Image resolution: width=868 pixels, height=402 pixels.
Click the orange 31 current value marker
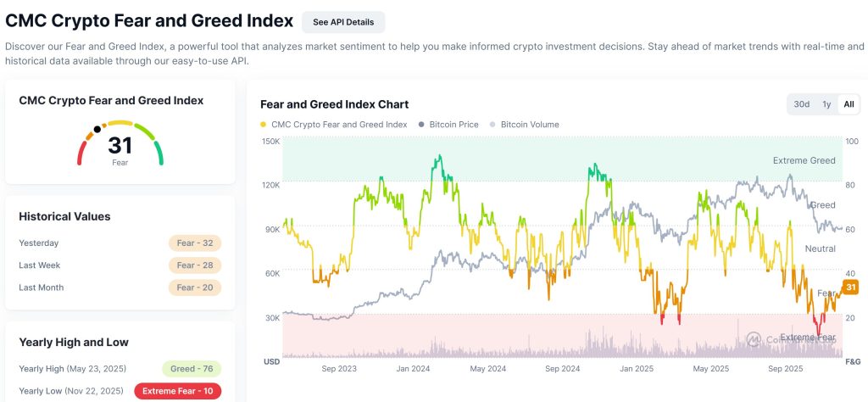coord(851,288)
